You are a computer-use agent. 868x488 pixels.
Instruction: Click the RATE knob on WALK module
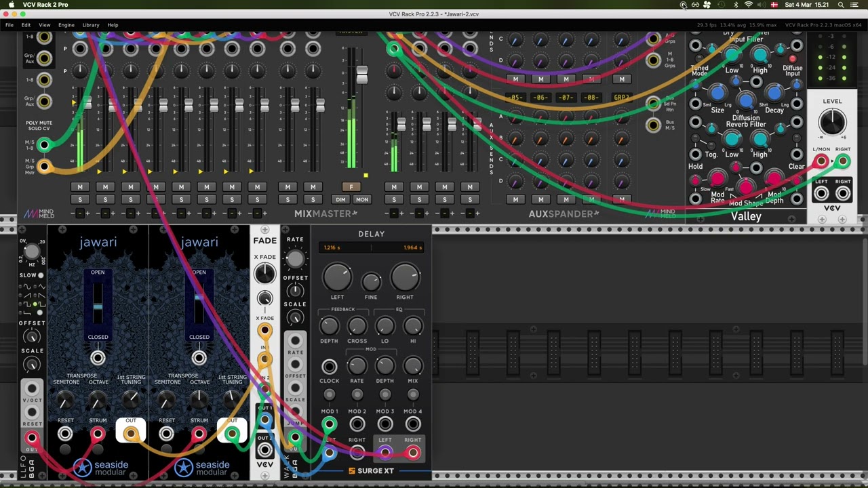point(295,258)
